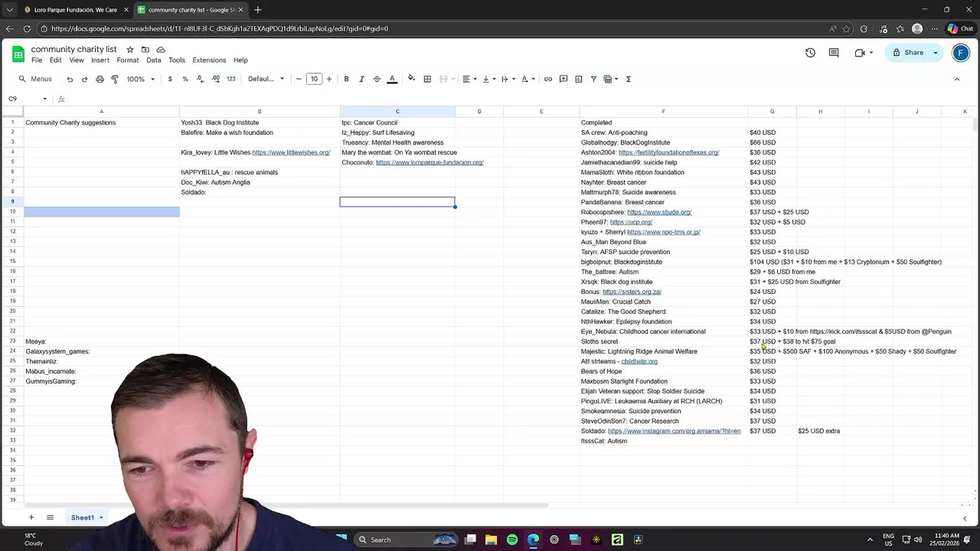Open the Edit menu
The image size is (980, 551).
[x=56, y=60]
